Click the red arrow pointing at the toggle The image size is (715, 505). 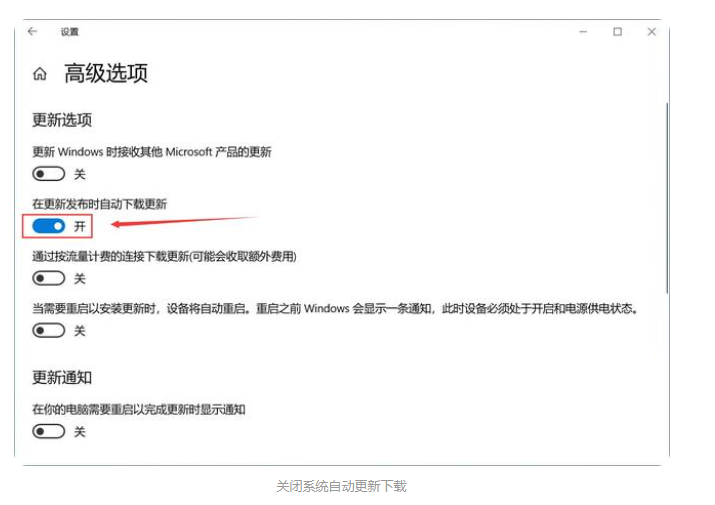(x=180, y=221)
